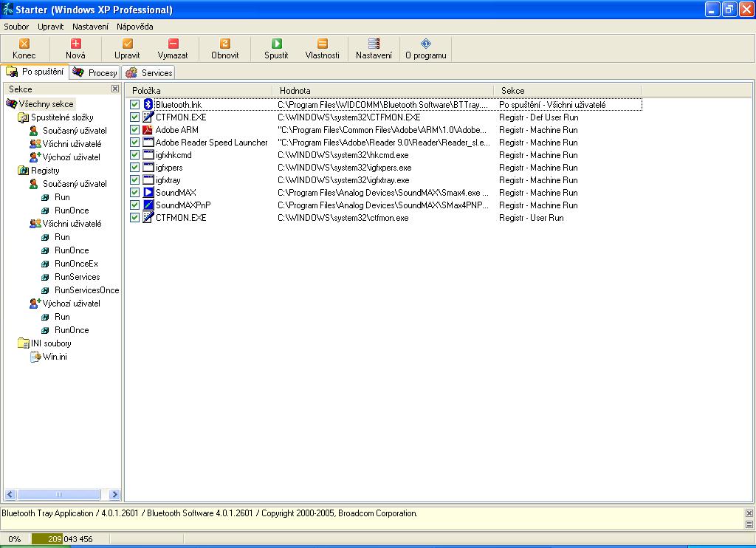The image size is (756, 548).
Task: Select Současný uživatel under Spustitelné složky
Action: pyautogui.click(x=75, y=131)
